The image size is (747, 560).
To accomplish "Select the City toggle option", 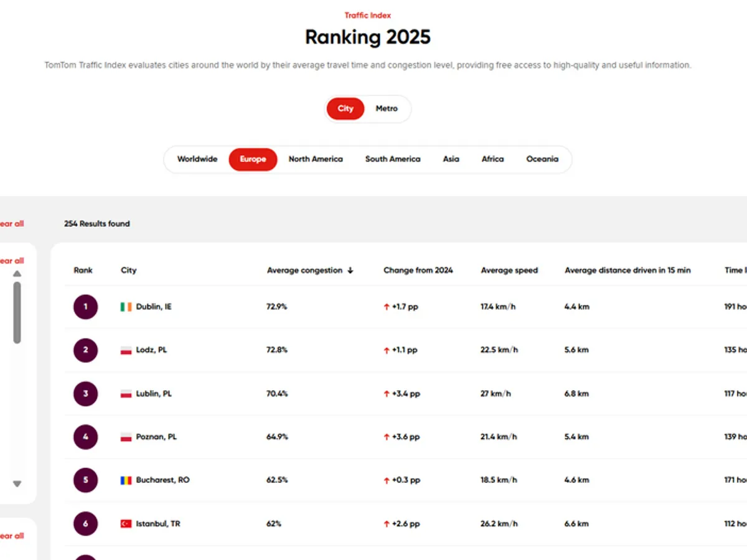I will (345, 109).
